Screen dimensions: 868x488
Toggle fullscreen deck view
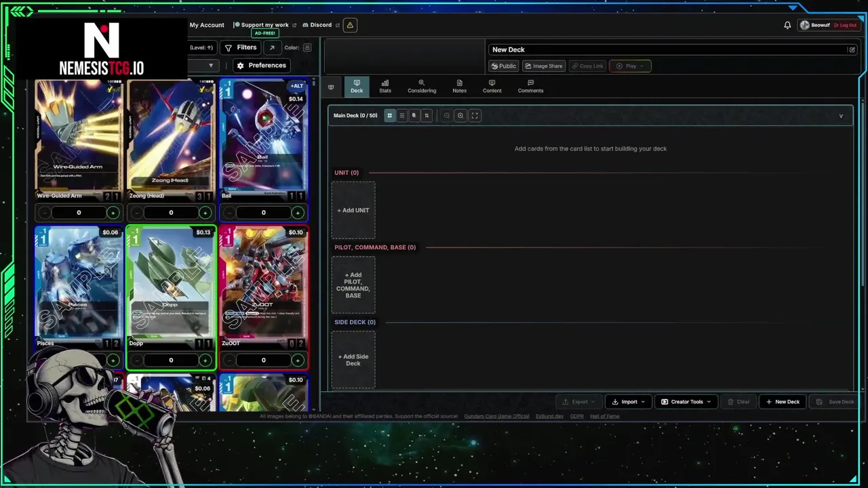point(475,116)
